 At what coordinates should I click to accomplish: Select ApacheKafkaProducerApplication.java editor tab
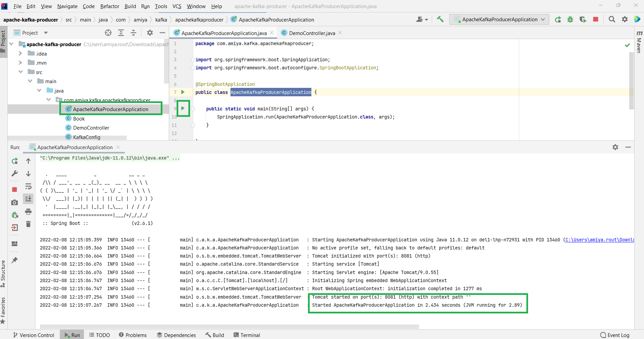click(224, 33)
